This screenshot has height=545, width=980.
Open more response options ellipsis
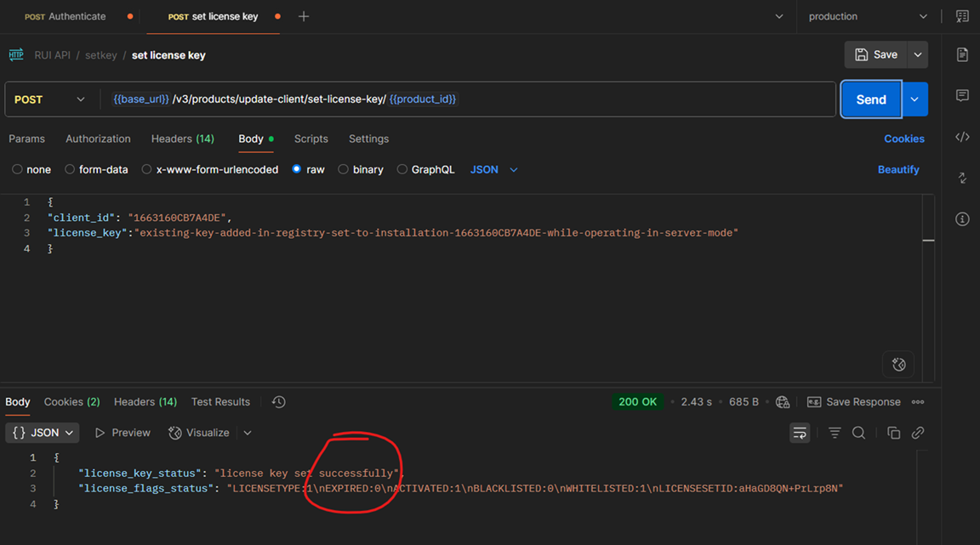click(918, 402)
